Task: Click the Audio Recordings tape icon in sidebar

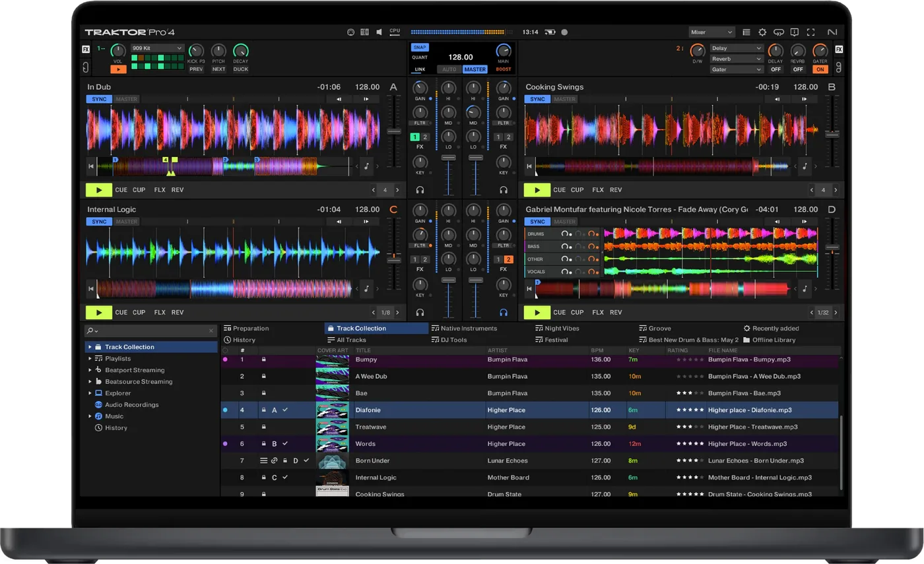Action: pyautogui.click(x=98, y=404)
